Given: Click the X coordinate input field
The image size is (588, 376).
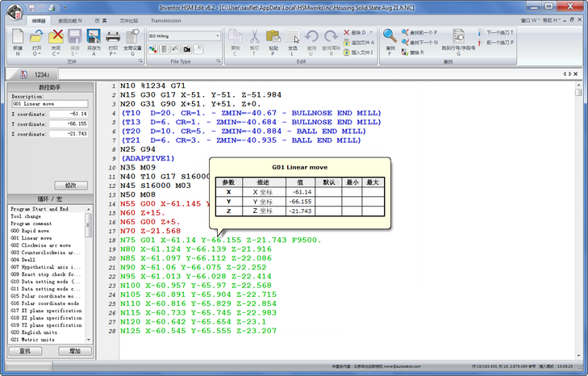Looking at the screenshot, I should point(69,114).
